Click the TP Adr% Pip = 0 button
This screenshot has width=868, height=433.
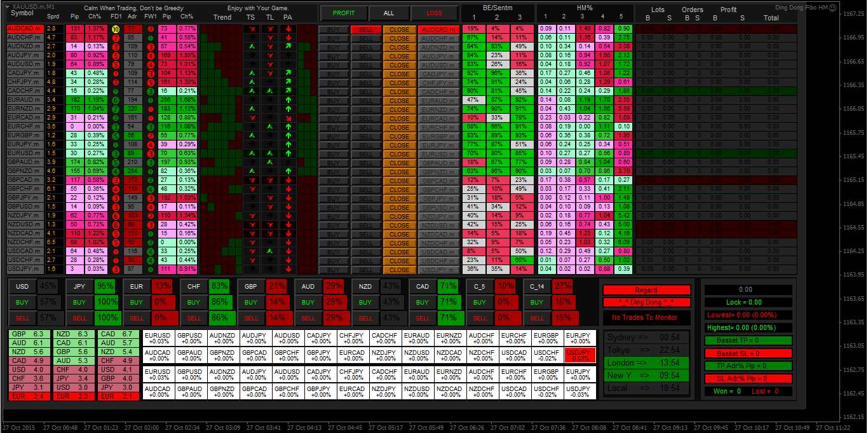(x=748, y=366)
